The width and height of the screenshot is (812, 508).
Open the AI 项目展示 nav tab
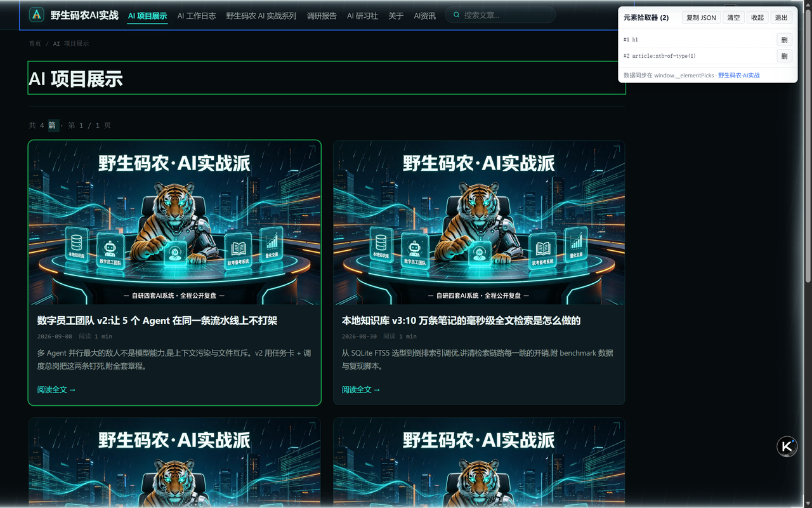click(147, 16)
